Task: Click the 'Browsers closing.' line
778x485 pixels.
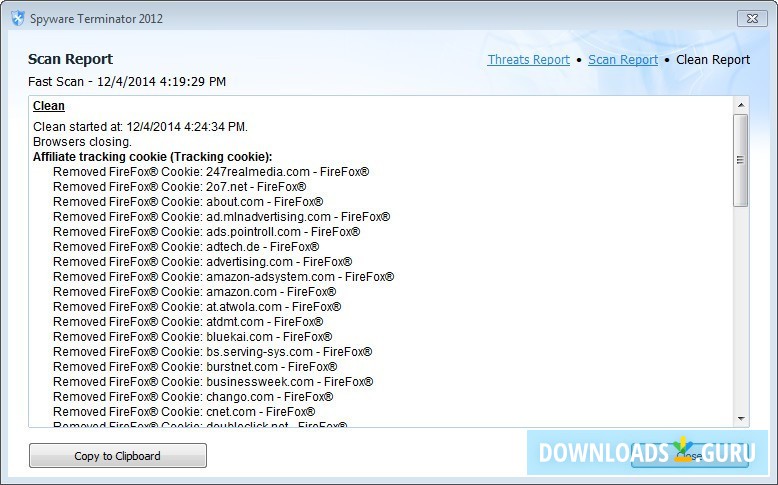Action: point(82,141)
